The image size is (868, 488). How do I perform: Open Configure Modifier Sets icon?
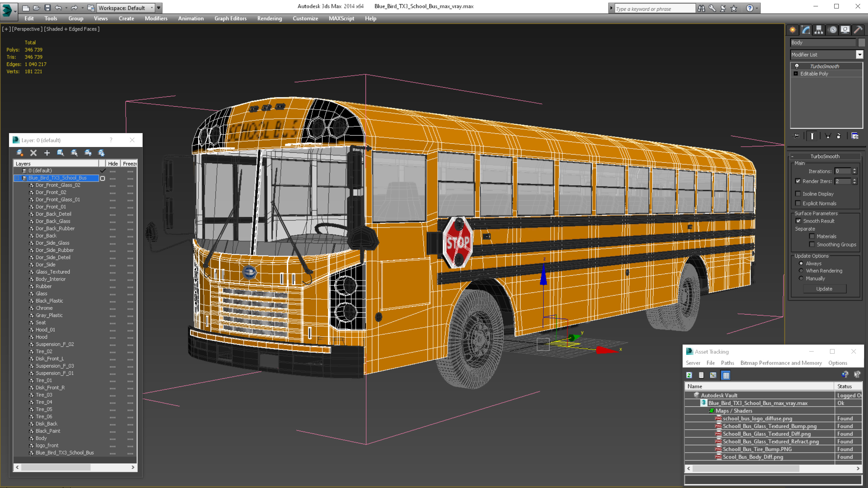[855, 136]
